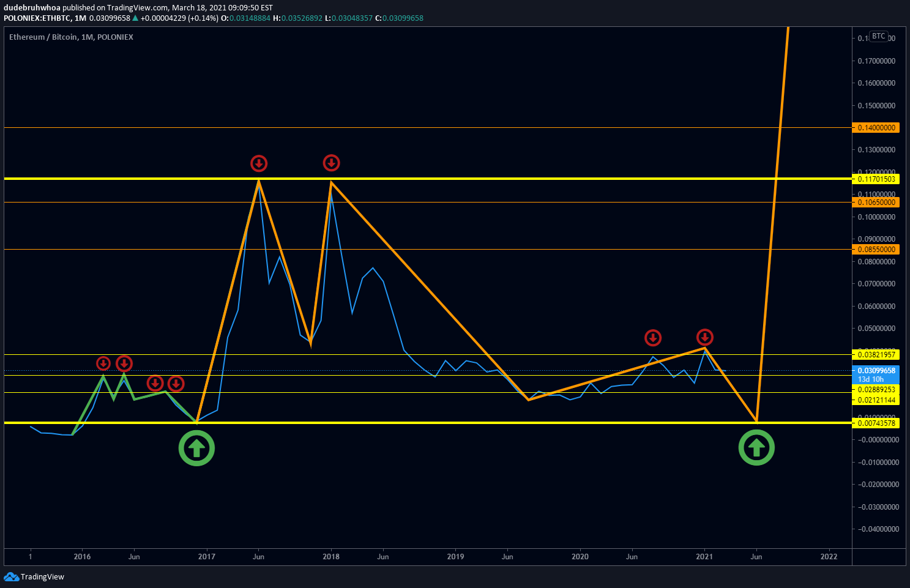Select the red down-arrow marker above the mid-2017 peak
The height and width of the screenshot is (588, 910).
259,163
